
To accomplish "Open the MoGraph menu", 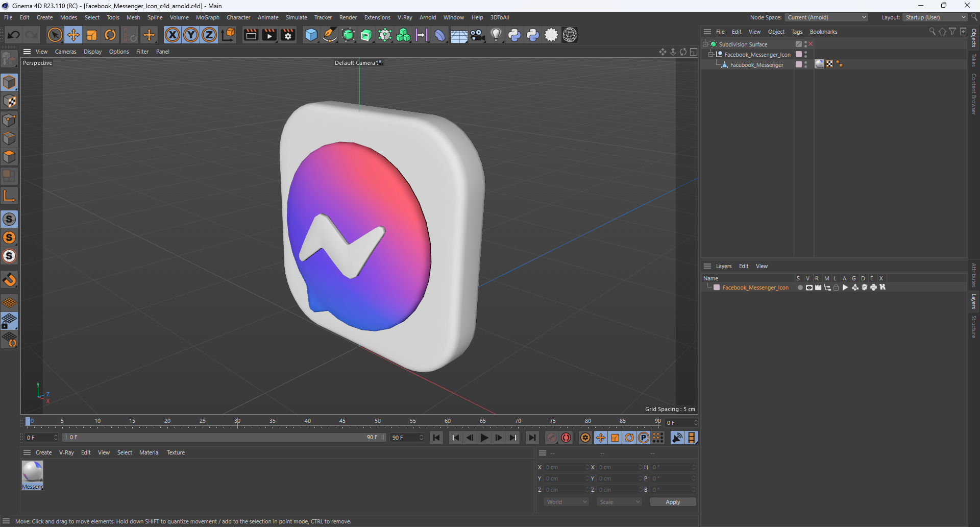I will coord(207,17).
